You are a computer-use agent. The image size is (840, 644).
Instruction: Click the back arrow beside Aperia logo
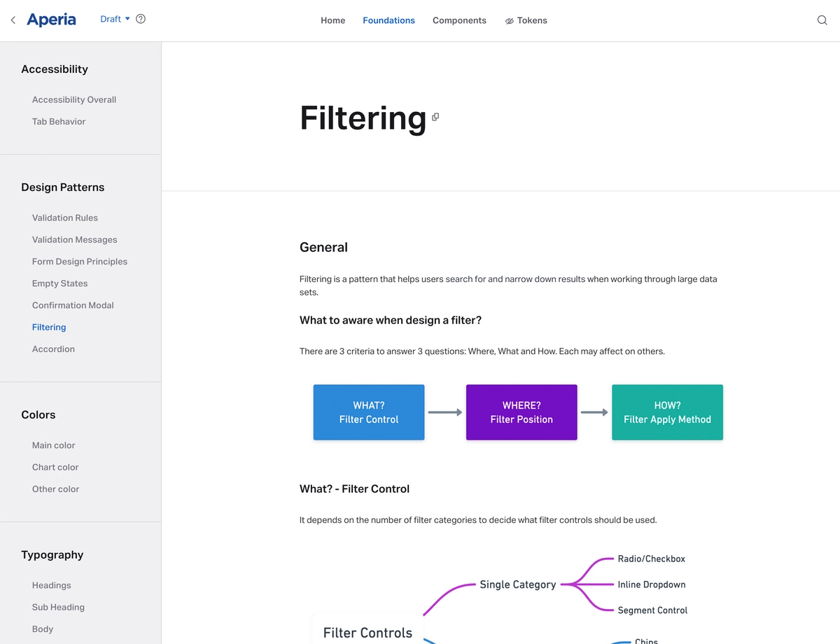13,20
